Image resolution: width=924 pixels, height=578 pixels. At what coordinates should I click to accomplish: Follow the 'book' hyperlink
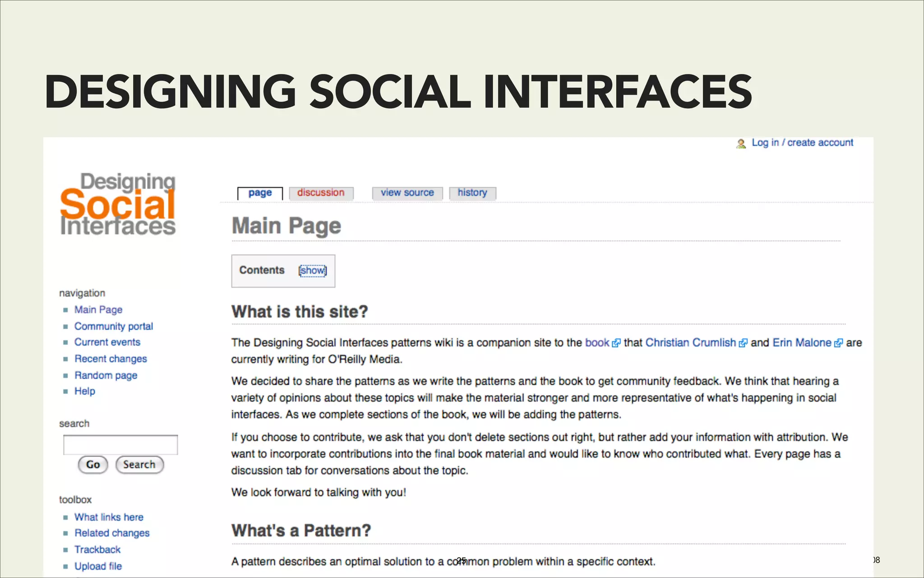click(597, 343)
